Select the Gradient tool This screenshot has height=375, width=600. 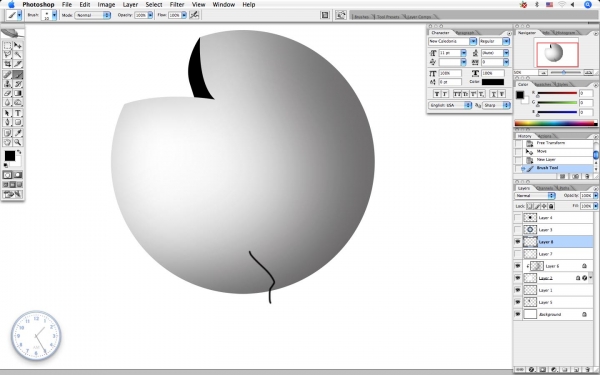pos(18,93)
